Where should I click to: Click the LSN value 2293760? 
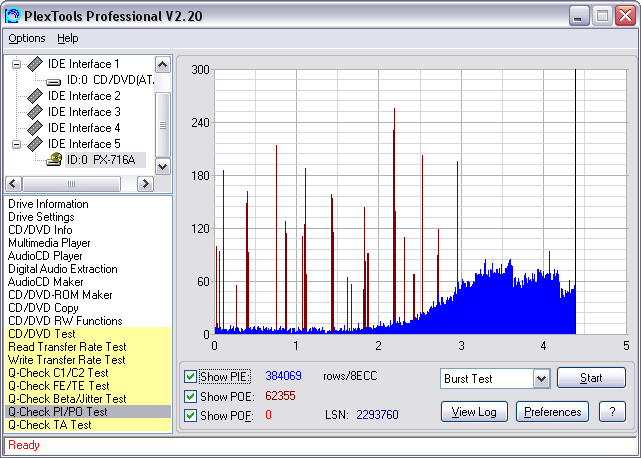click(377, 415)
